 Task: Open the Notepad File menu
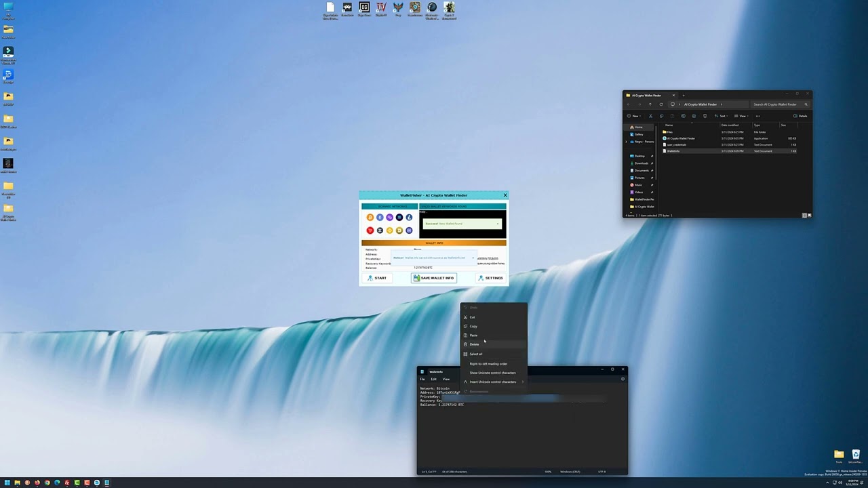pos(422,379)
